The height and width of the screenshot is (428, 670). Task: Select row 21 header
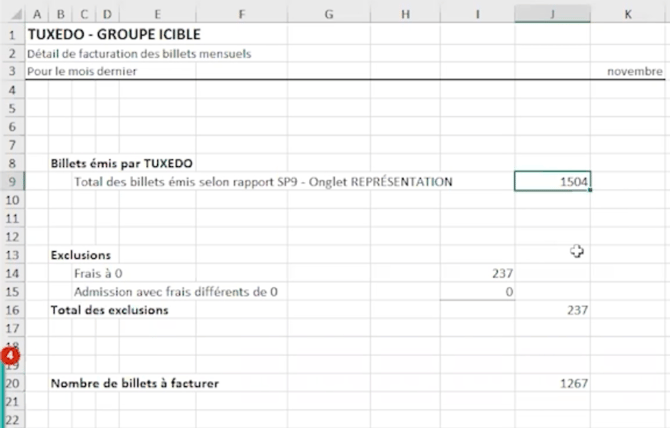pyautogui.click(x=12, y=402)
